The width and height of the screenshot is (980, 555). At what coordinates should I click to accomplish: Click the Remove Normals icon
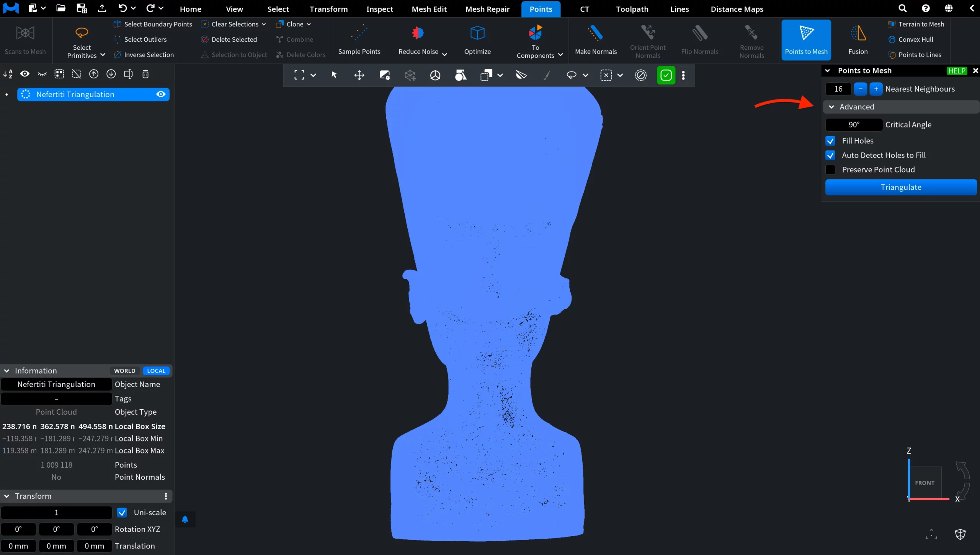[751, 32]
